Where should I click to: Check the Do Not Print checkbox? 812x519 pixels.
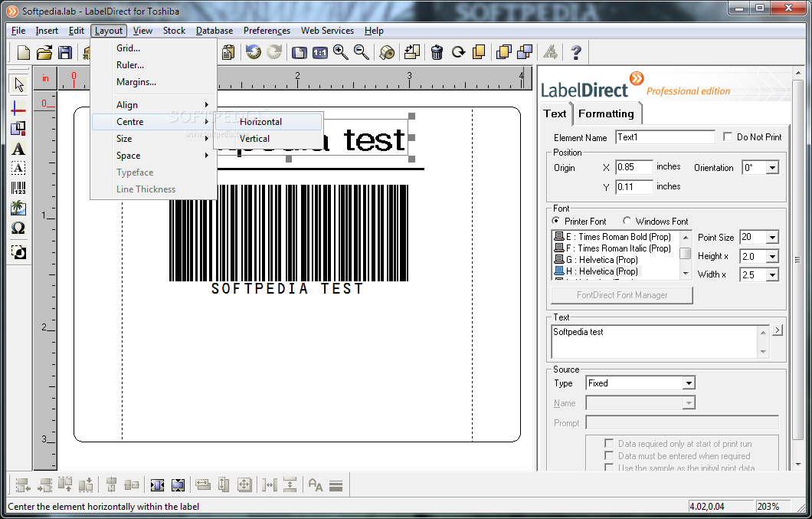(728, 137)
